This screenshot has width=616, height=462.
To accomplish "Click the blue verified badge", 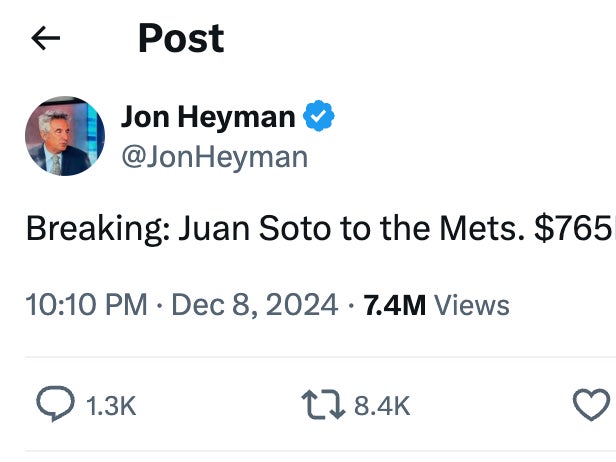I will click(x=318, y=118).
